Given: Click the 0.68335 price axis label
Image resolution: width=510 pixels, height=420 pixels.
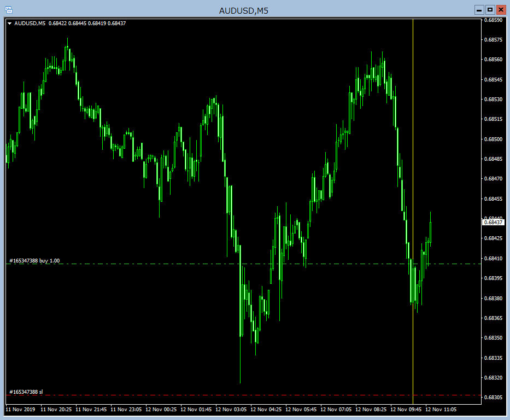Looking at the screenshot, I should 493,358.
